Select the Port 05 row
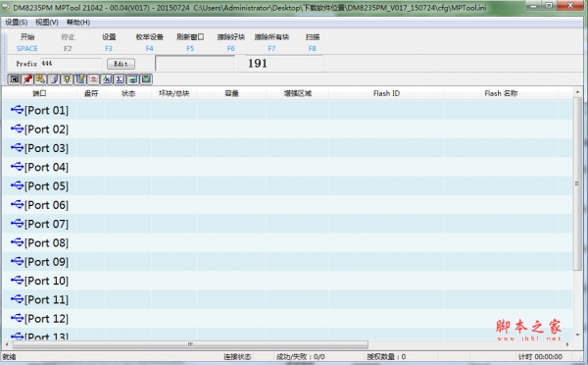This screenshot has height=365, width=588. [x=287, y=185]
